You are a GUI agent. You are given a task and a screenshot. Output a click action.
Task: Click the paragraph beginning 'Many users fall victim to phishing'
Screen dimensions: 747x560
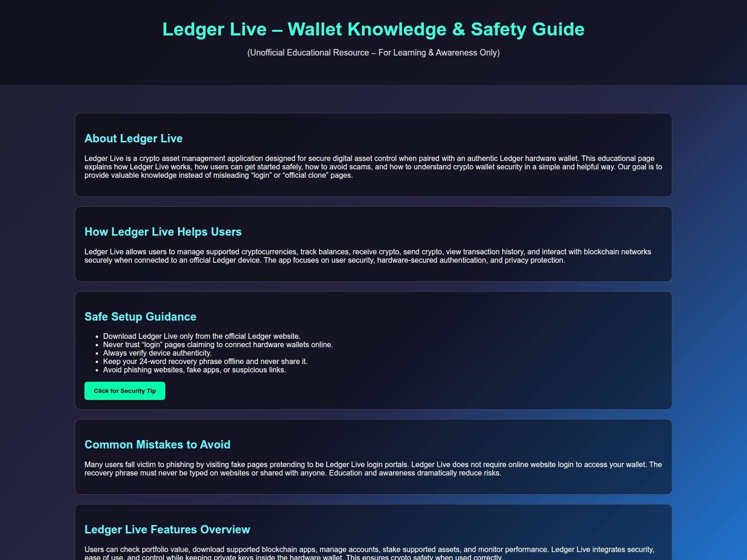(x=373, y=469)
